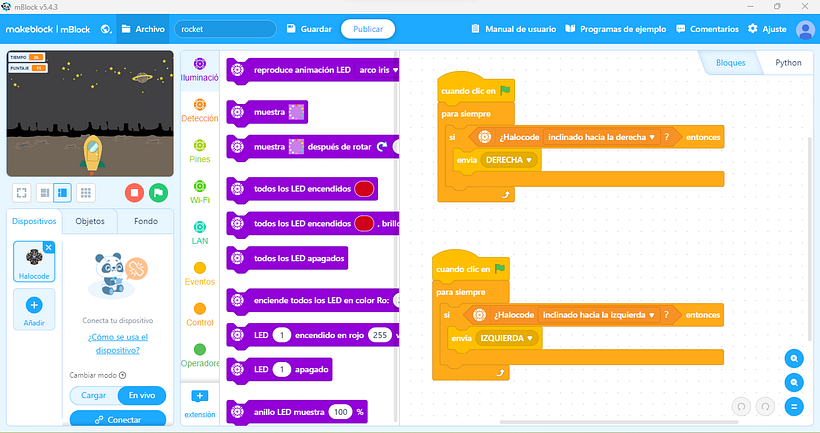820x433 pixels.
Task: Open '¿Cómo se usa el dispositivo?' link
Action: [x=111, y=344]
